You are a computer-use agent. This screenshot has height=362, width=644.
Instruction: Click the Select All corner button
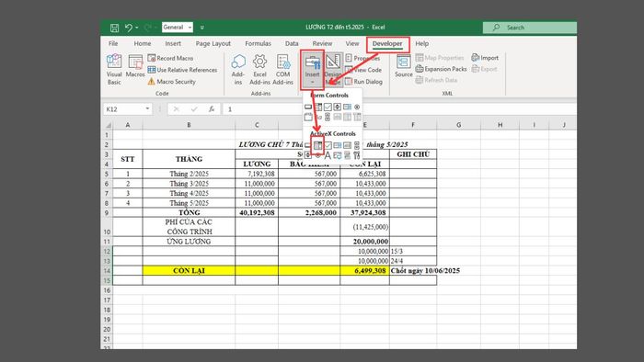[108, 125]
